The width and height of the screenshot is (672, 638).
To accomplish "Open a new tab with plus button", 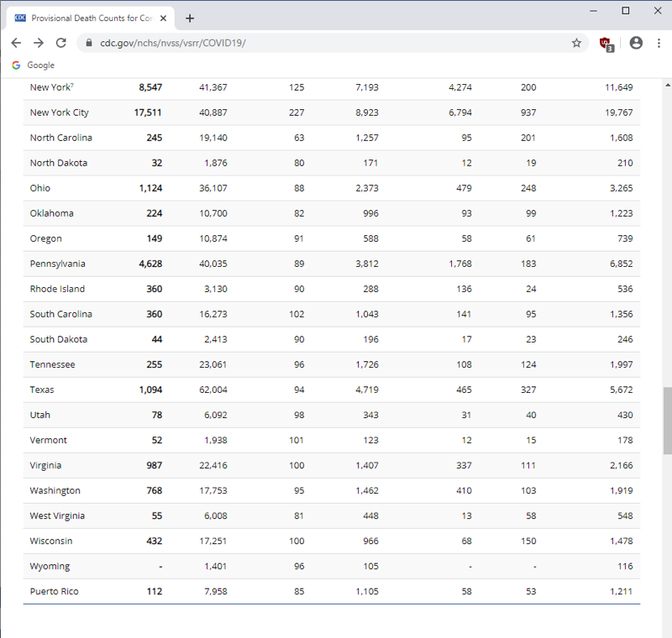I will (x=190, y=18).
